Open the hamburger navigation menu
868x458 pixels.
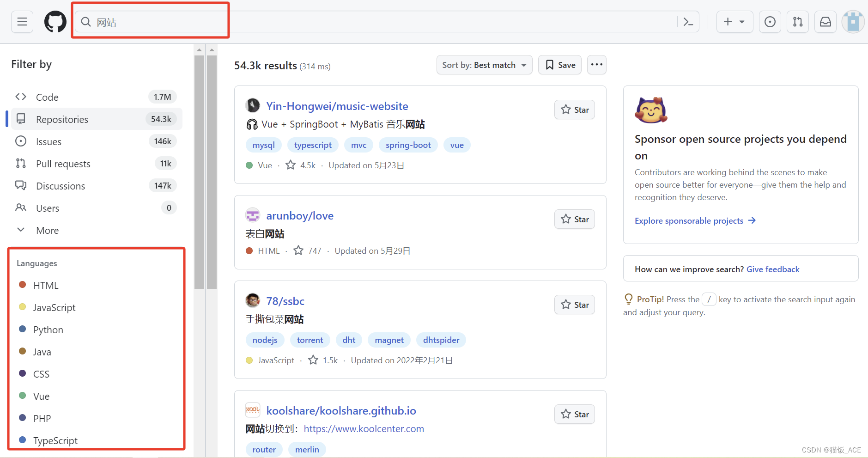pos(22,22)
